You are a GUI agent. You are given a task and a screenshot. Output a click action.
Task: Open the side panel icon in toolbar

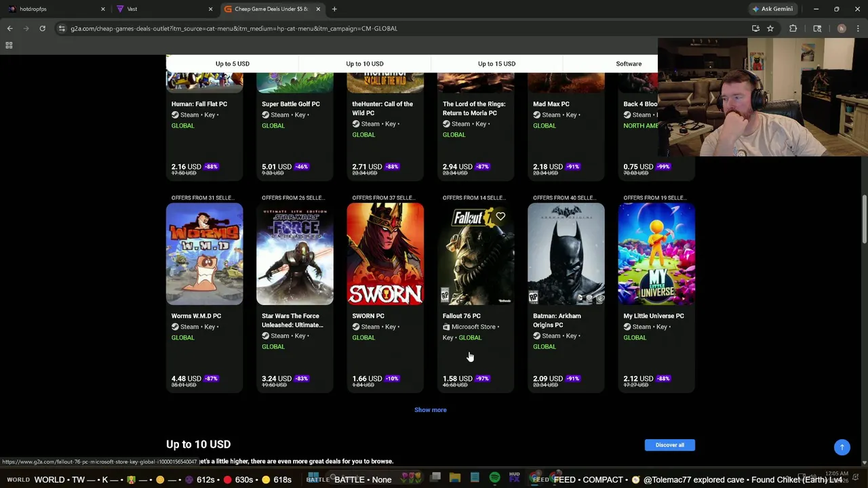pos(817,28)
